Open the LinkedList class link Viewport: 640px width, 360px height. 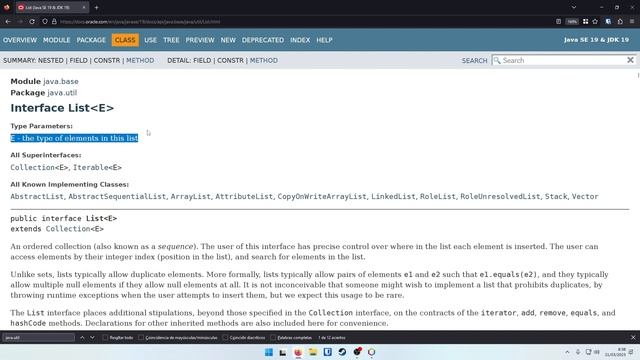pos(393,196)
